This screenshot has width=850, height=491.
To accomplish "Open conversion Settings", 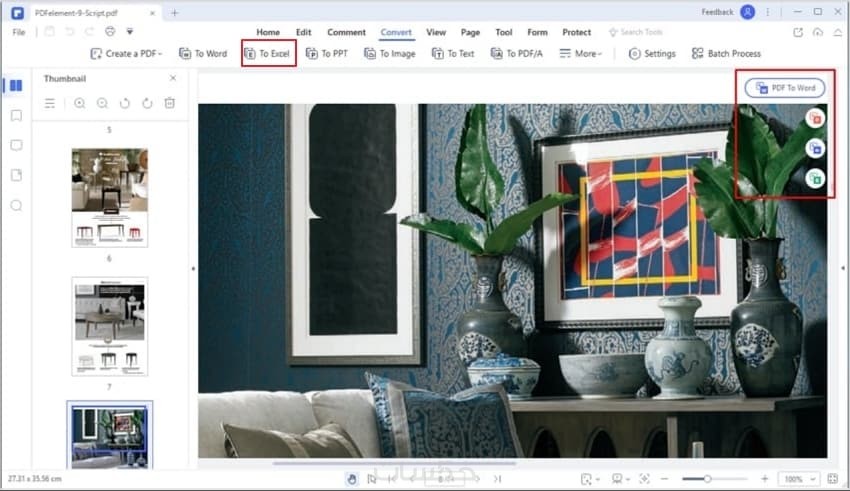I will pos(652,53).
